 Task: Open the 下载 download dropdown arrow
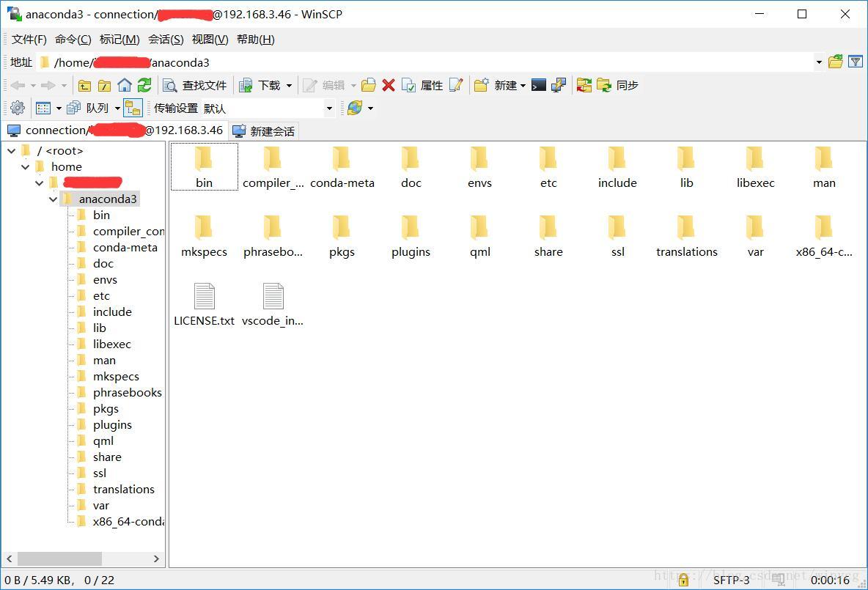290,85
